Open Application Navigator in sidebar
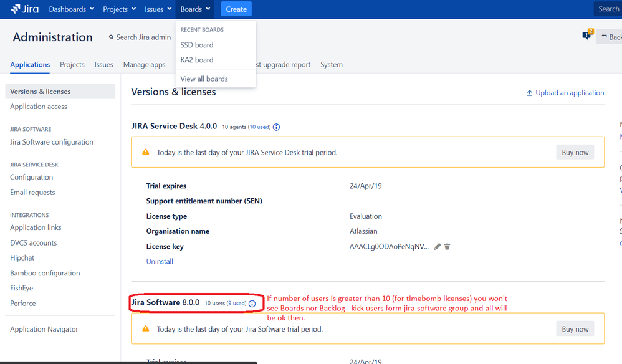622x364 pixels. point(44,330)
